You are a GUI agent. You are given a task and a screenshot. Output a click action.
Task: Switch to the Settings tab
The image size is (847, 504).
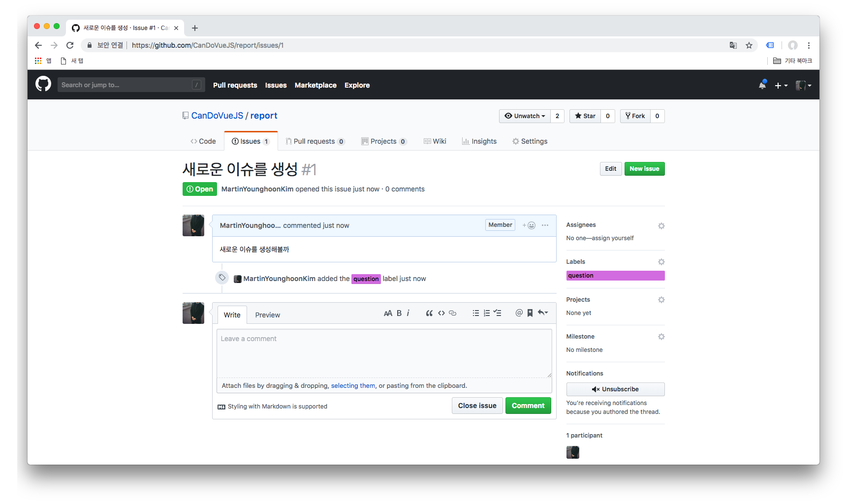click(x=530, y=141)
